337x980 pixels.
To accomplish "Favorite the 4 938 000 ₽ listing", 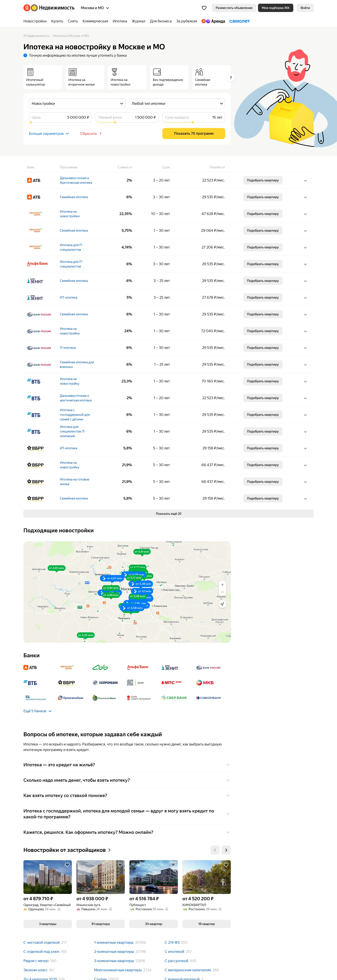I will pos(120,865).
